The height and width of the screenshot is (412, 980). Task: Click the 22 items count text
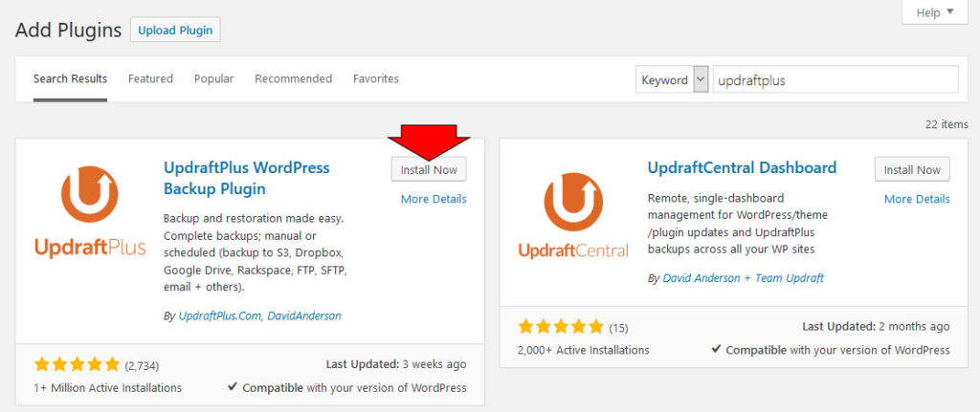947,124
